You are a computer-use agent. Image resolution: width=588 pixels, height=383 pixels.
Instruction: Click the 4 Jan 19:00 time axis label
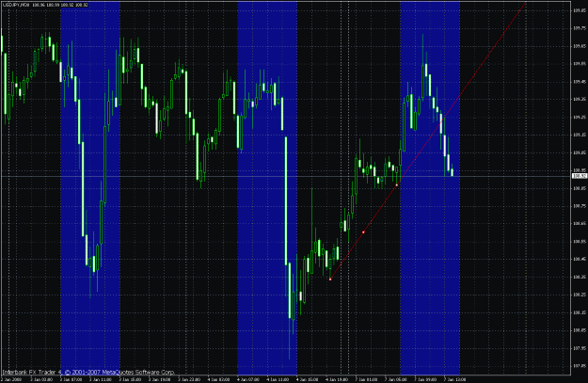[337, 379]
